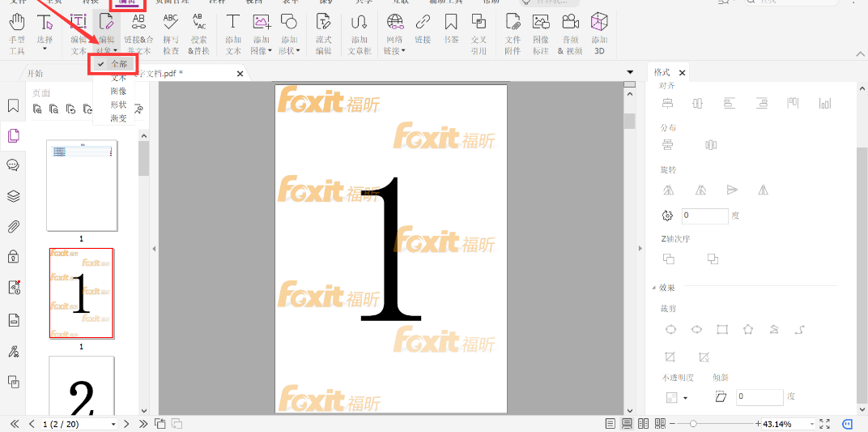This screenshot has width=868, height=432.
Task: Choose 图像 (Image) in edit object menu
Action: click(x=118, y=91)
